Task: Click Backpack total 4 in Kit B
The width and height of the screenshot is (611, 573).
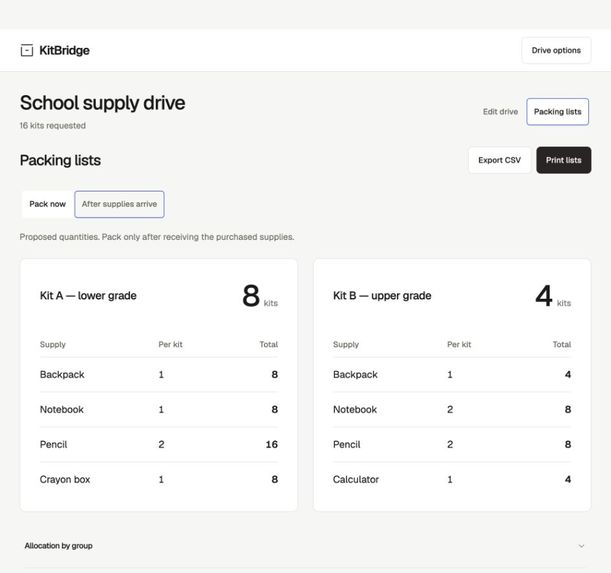Action: coord(568,375)
